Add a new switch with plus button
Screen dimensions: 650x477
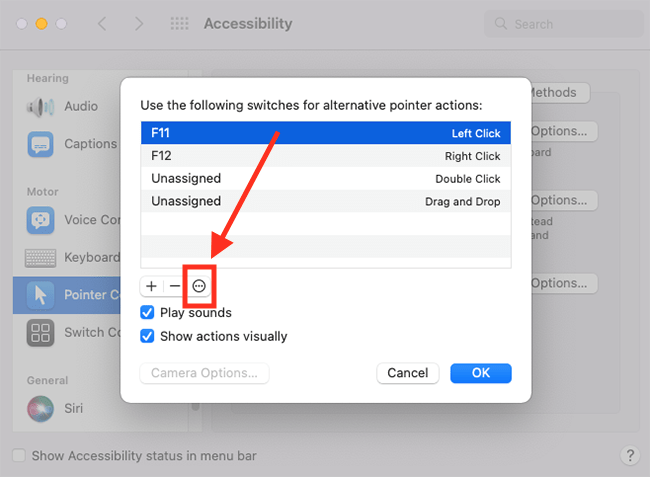[152, 286]
